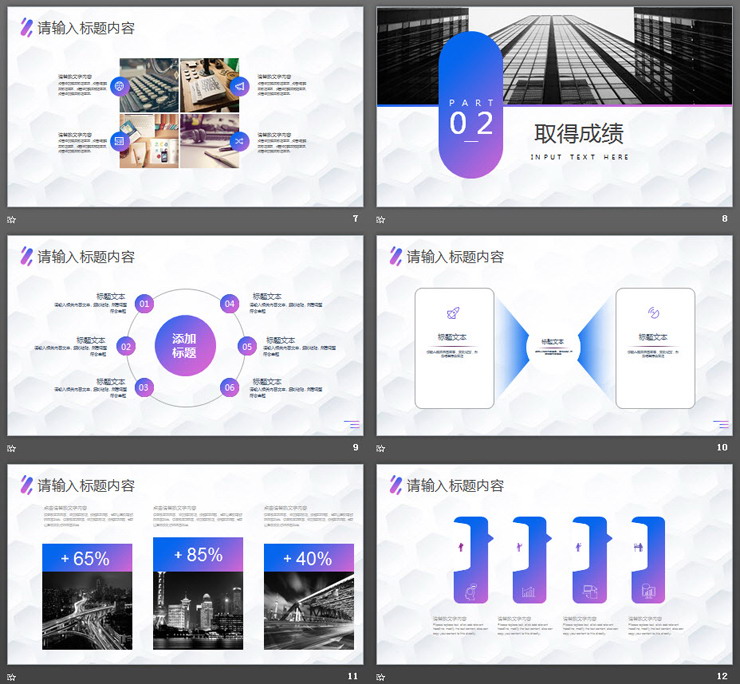This screenshot has width=740, height=684.
Task: Click the PART 02 gradient capsule on slide 8
Action: [471, 105]
